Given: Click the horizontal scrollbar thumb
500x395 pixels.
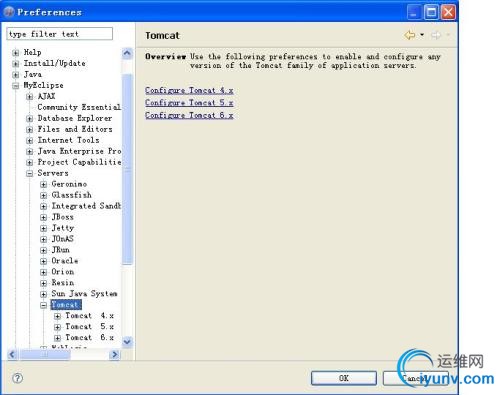Looking at the screenshot, I should pyautogui.click(x=45, y=354).
